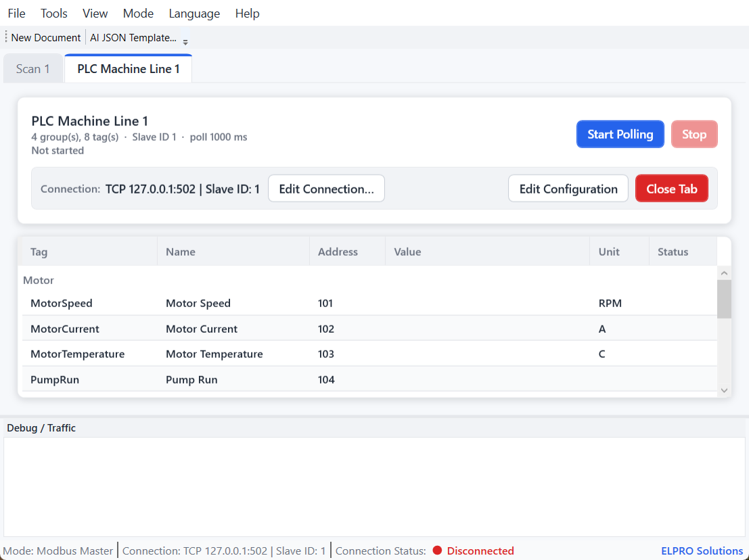Click New Document toolbar button
Viewport: 749px width, 560px height.
46,38
